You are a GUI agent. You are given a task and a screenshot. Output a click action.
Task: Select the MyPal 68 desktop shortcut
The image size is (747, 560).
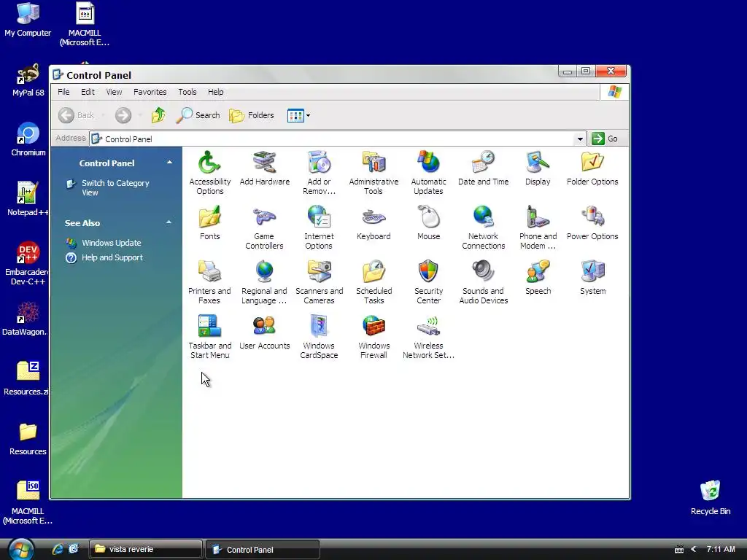(x=28, y=79)
